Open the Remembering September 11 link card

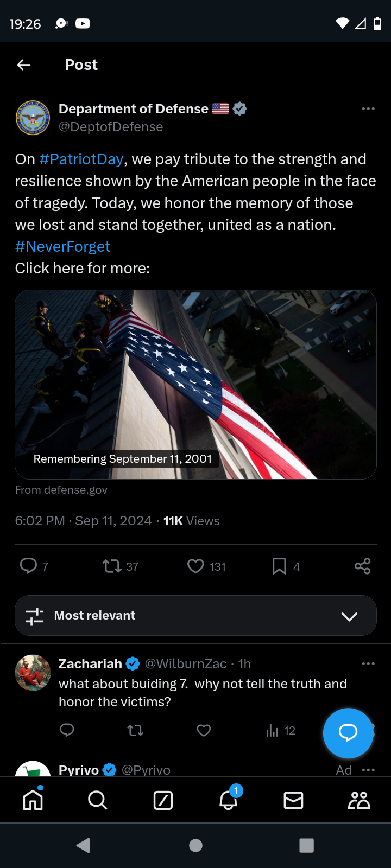click(x=195, y=385)
